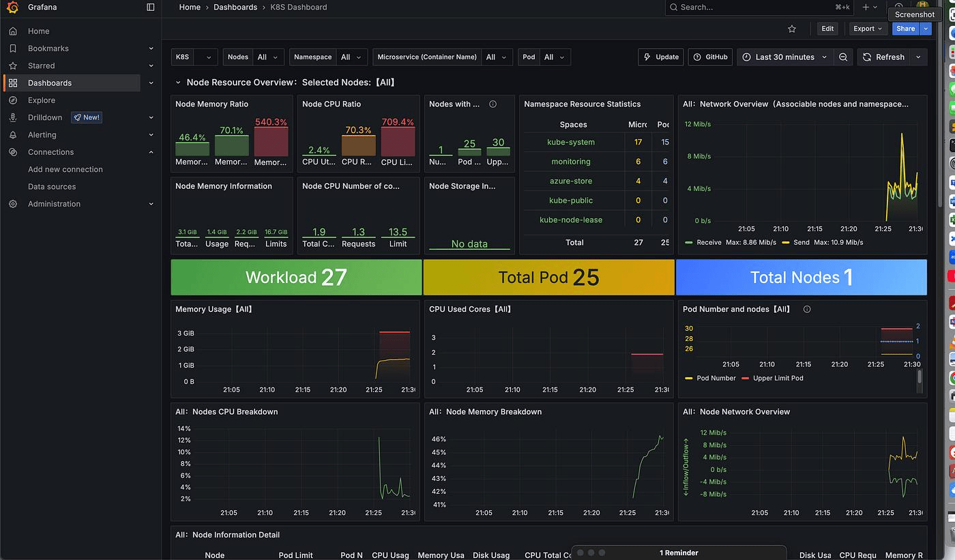Click the user avatar icon
955x560 pixels.
coord(923,7)
